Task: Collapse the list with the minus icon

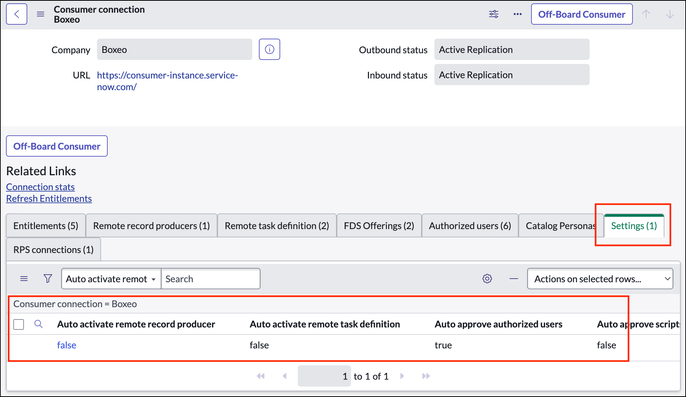Action: coord(514,279)
